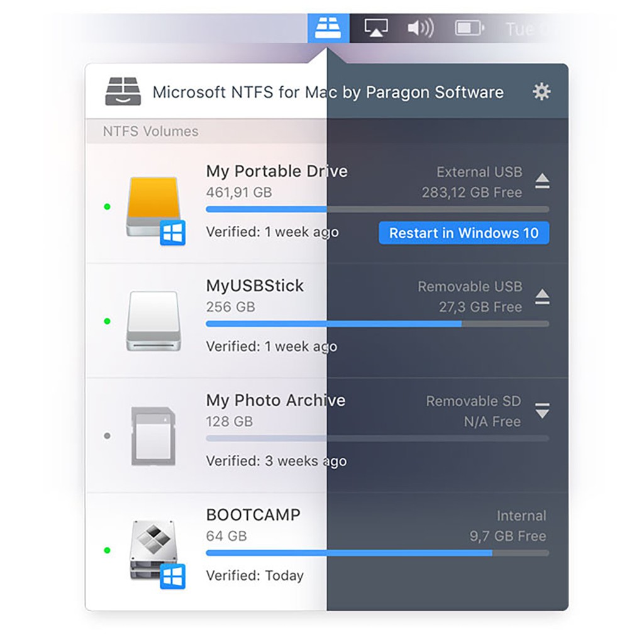Click the Internal type label for BOOTCAMP

[521, 516]
